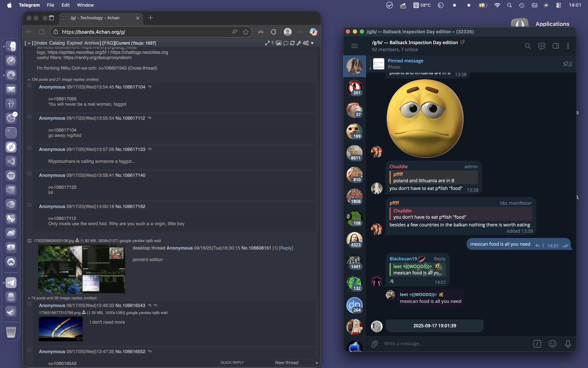
Task: Refresh index with 4chan header update icon
Action: pyautogui.click(x=292, y=43)
